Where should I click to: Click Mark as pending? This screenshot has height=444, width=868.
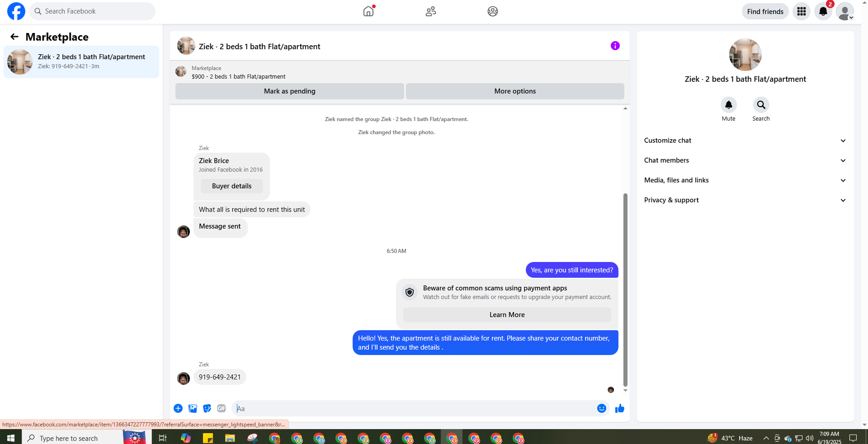pos(290,91)
